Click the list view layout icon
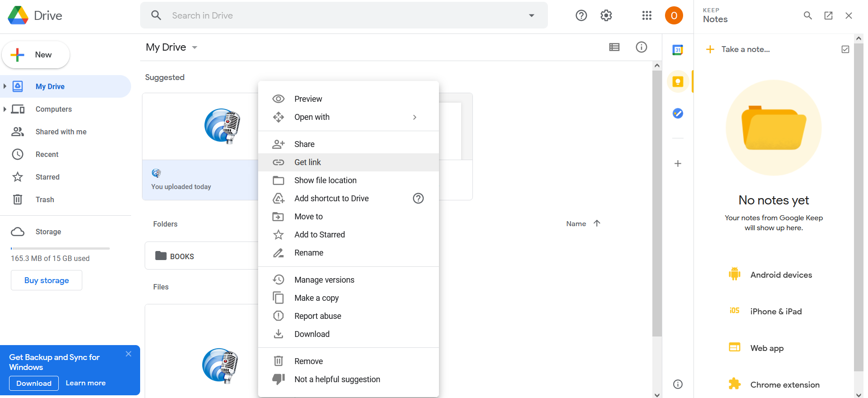The height and width of the screenshot is (398, 868). tap(614, 47)
